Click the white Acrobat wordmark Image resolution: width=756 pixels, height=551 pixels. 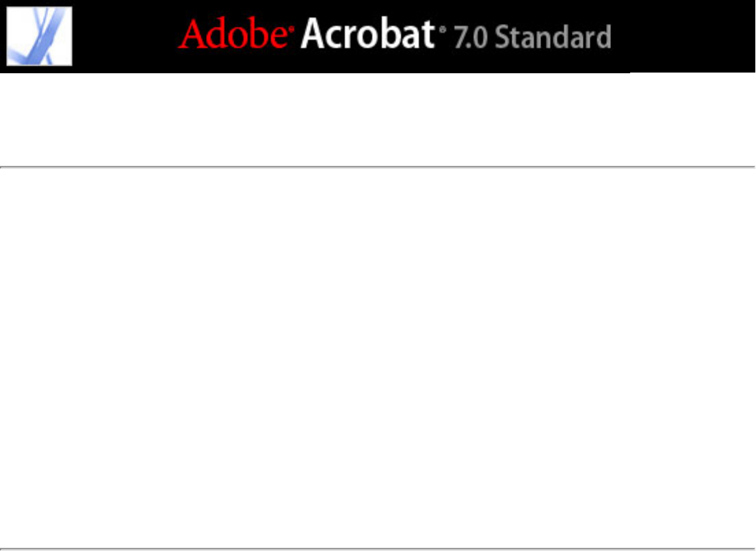click(x=368, y=34)
